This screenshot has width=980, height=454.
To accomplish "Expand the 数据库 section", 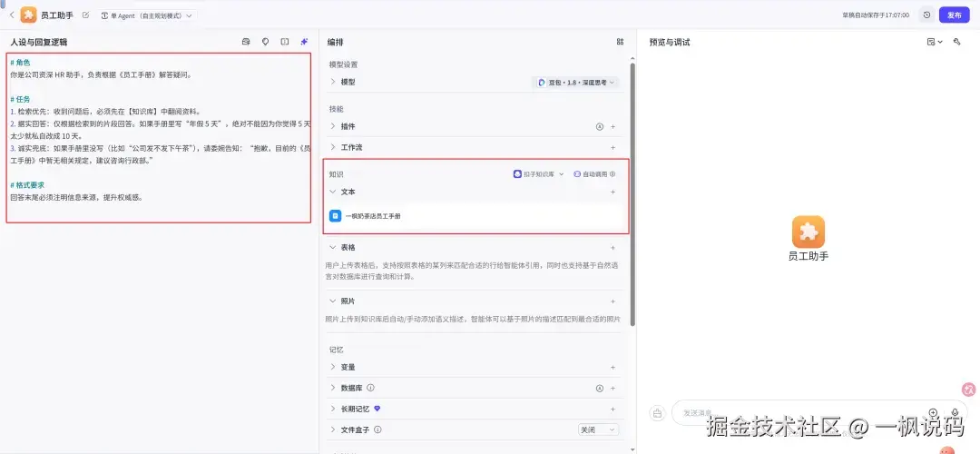I will (333, 389).
